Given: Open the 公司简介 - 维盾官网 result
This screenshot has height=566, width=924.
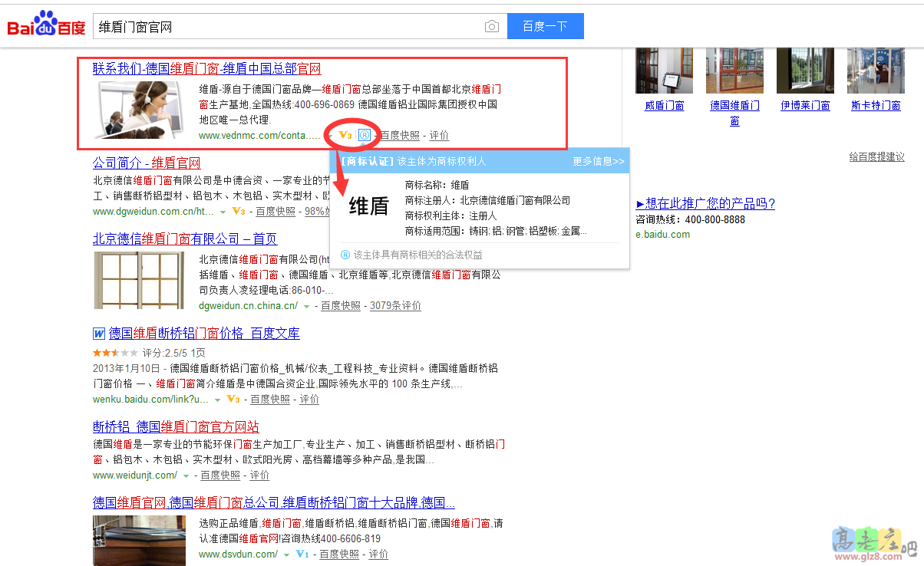Looking at the screenshot, I should [x=147, y=163].
